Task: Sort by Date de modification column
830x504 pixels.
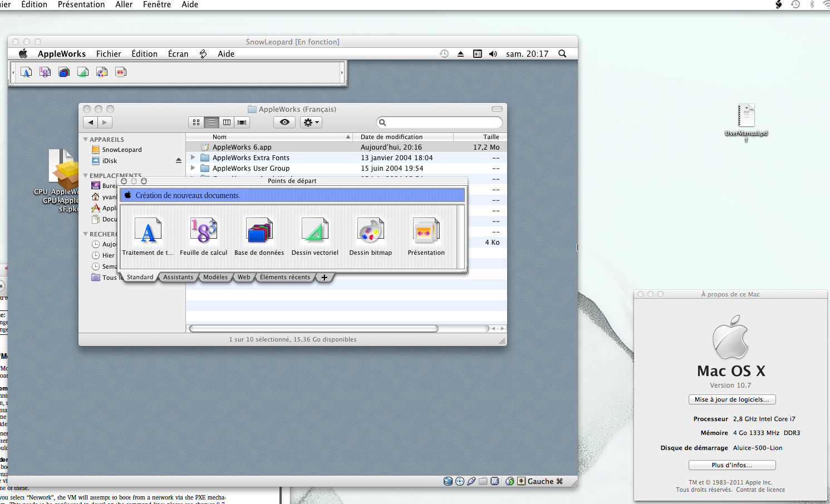Action: tap(404, 137)
